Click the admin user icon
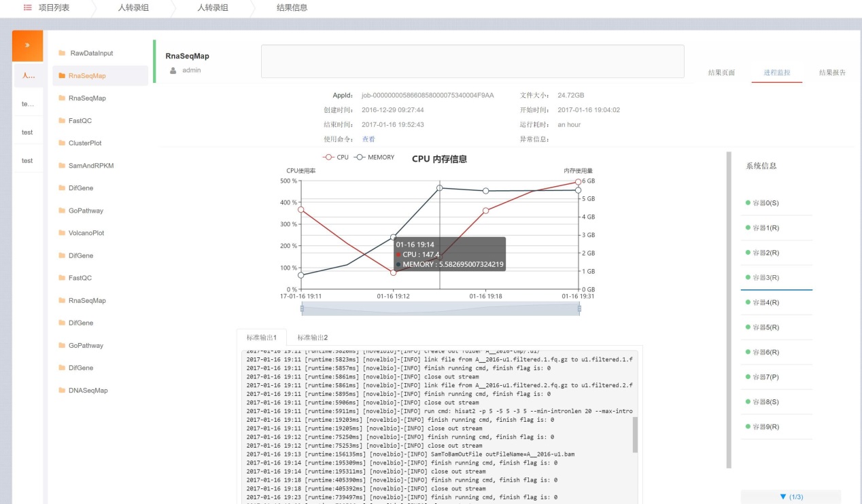Image resolution: width=862 pixels, height=504 pixels. click(173, 71)
